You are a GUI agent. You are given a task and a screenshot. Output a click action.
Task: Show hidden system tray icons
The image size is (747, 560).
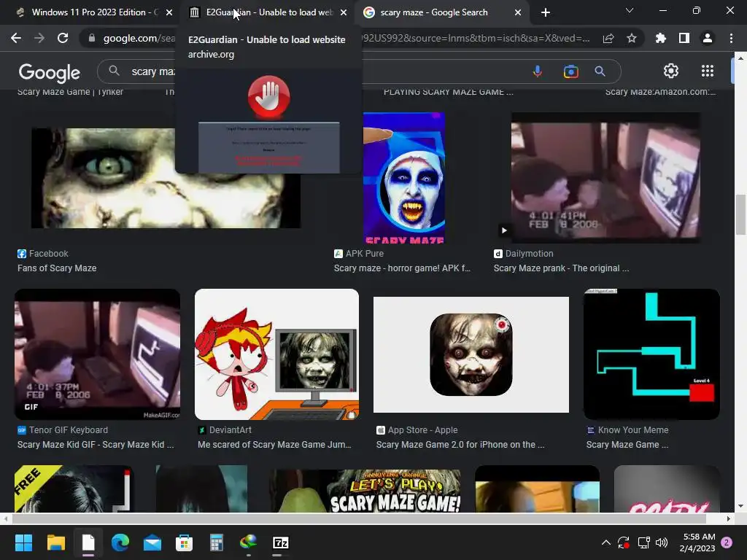(606, 542)
